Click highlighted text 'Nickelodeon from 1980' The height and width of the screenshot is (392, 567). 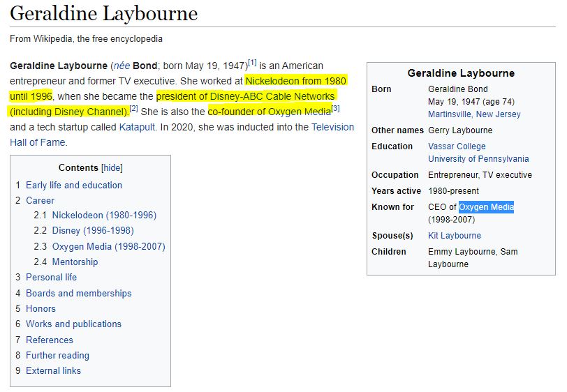[296, 81]
